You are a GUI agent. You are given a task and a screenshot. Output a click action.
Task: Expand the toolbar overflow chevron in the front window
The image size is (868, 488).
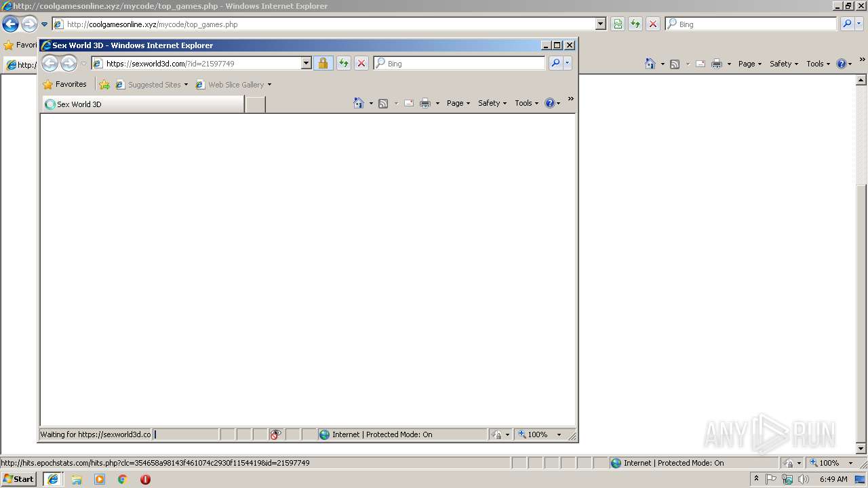571,99
